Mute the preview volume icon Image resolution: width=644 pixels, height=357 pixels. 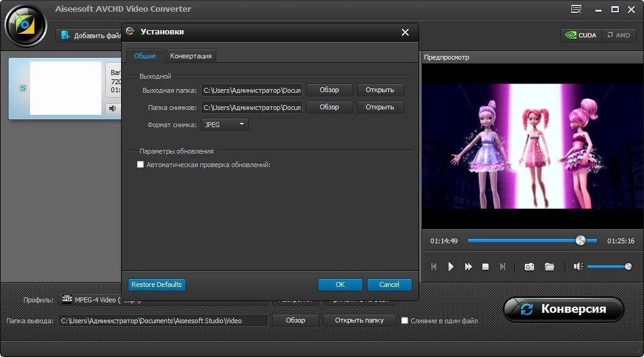(x=578, y=267)
